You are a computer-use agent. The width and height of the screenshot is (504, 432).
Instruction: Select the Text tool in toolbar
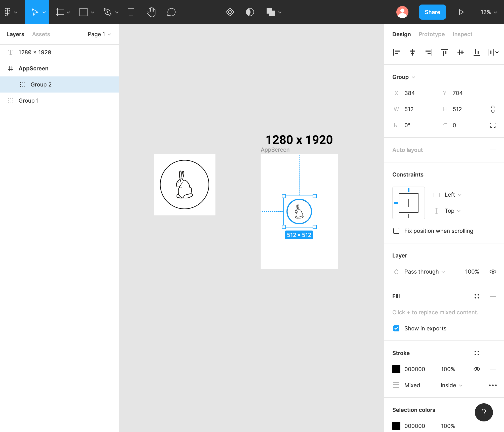(x=131, y=12)
